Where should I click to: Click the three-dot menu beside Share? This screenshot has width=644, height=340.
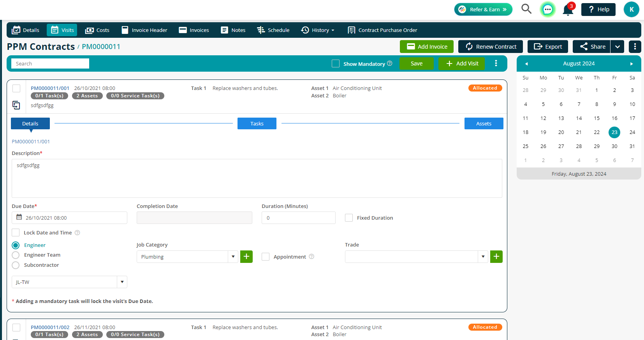tap(635, 46)
